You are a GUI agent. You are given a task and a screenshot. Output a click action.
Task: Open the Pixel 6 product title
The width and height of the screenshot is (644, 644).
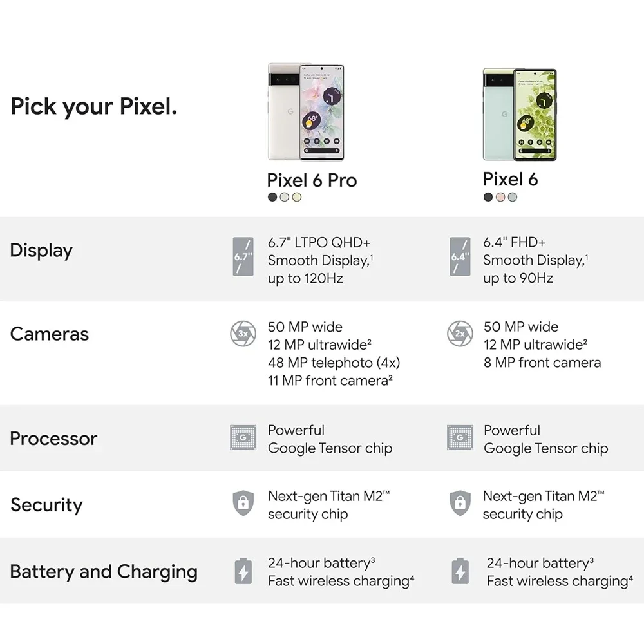click(x=510, y=179)
